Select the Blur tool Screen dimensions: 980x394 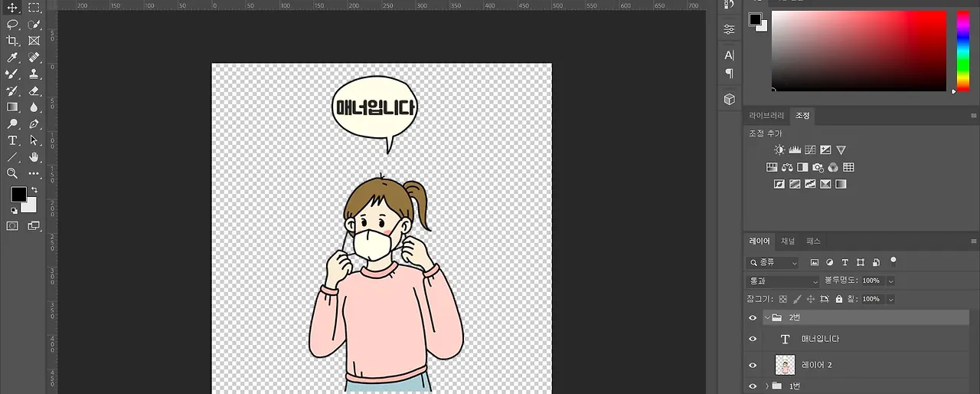34,107
